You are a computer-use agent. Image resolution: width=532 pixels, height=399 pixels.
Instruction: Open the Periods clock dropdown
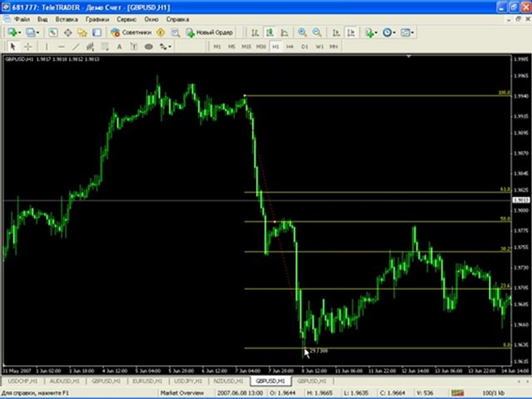[x=394, y=33]
